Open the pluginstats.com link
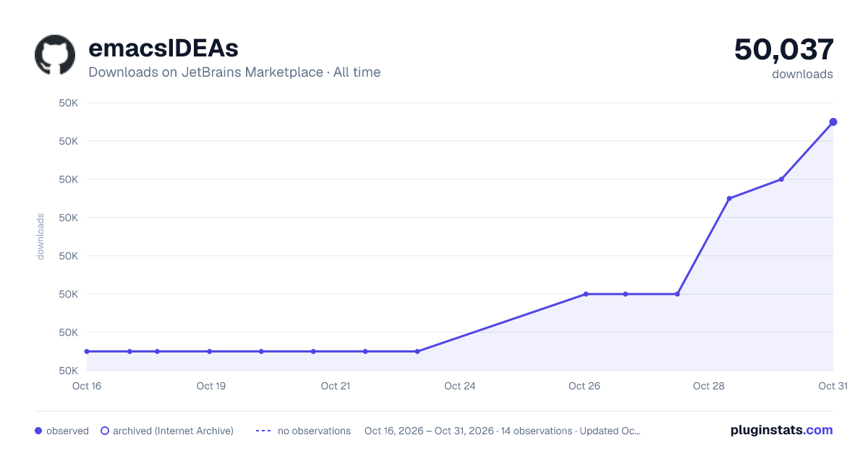The height and width of the screenshot is (456, 868). point(781,430)
